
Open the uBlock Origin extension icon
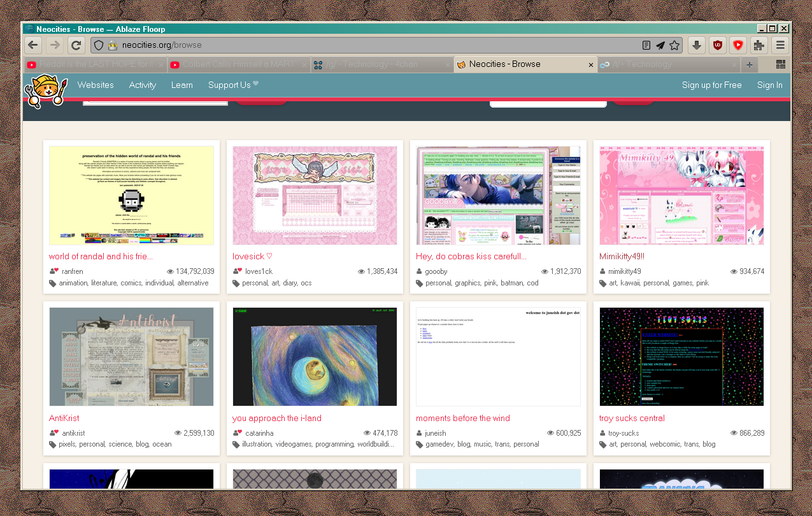(x=718, y=45)
